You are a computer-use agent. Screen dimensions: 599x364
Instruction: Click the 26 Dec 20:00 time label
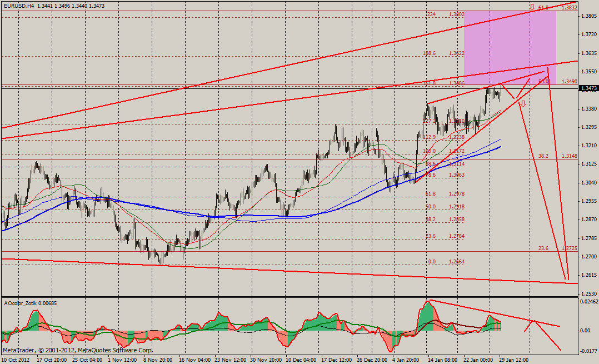click(372, 360)
